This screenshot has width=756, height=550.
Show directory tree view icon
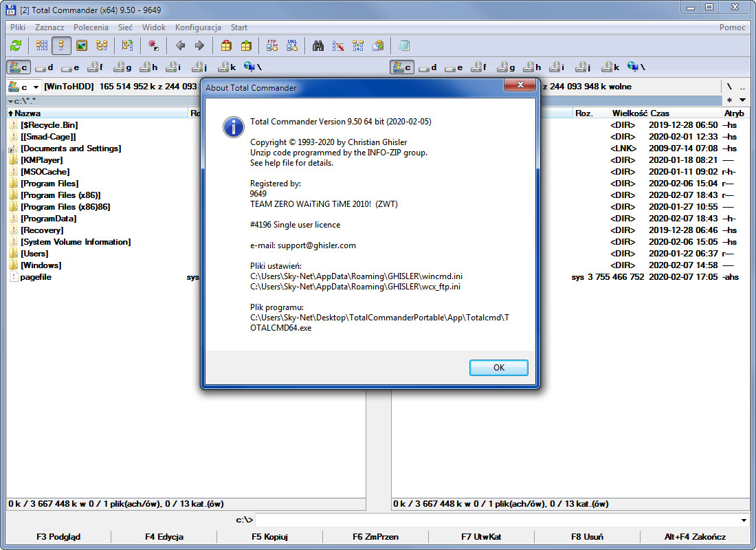coord(102,46)
